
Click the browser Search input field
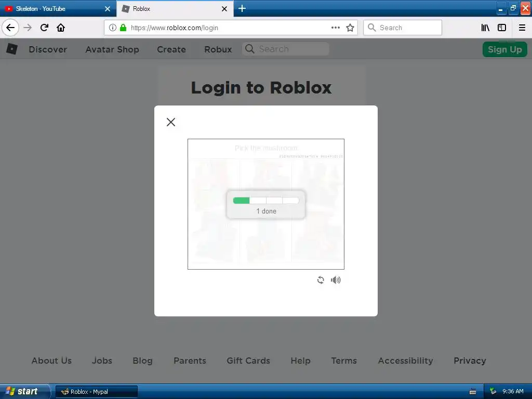pos(403,28)
